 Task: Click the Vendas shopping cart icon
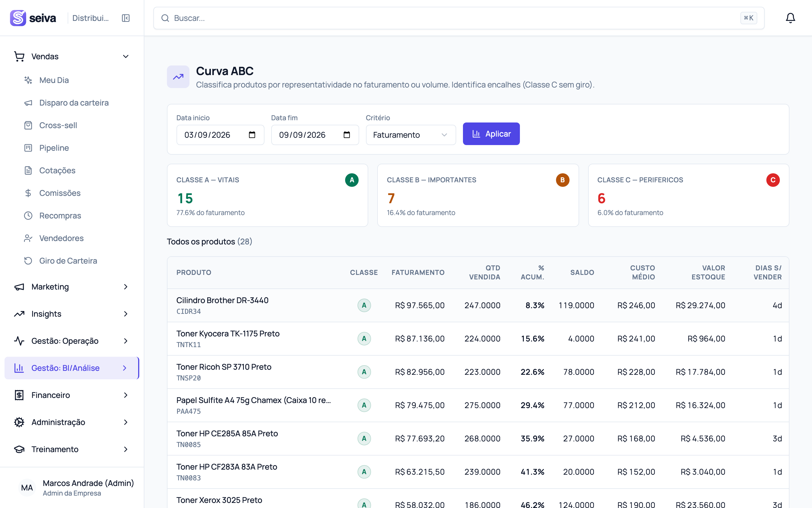click(19, 56)
